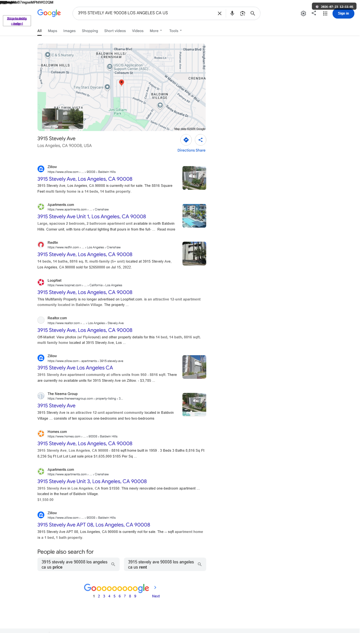
Task: Open the Street View thumbnail
Action: tap(63, 119)
